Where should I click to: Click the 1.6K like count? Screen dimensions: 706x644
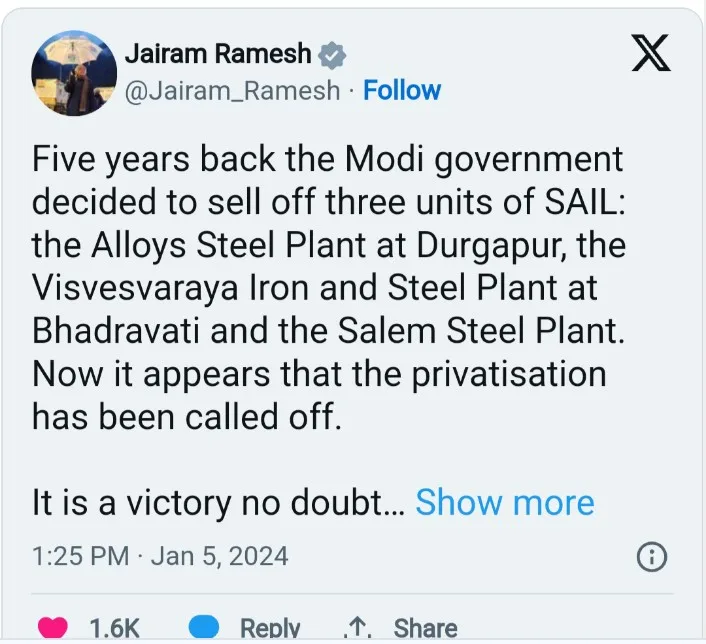pyautogui.click(x=115, y=628)
